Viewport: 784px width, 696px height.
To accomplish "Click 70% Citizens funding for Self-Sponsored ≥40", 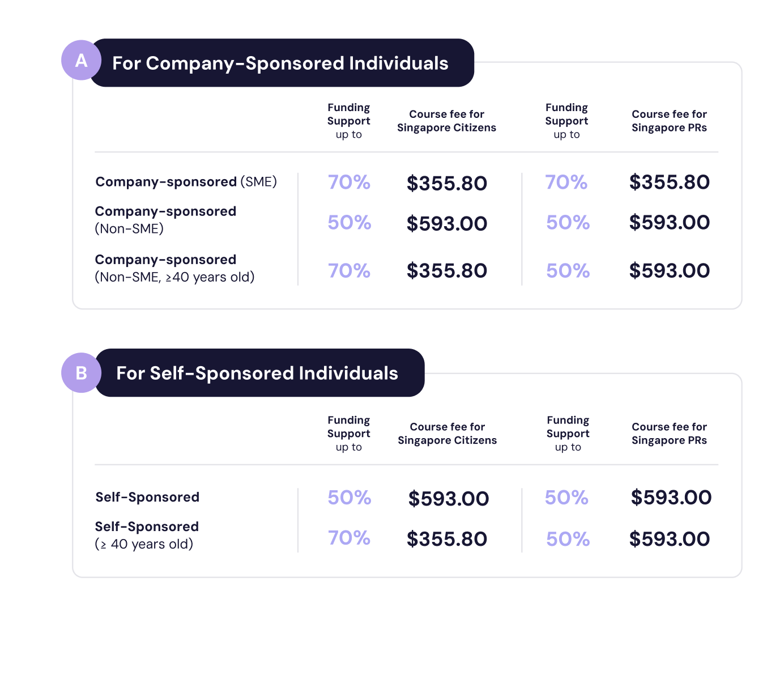I will 349,537.
